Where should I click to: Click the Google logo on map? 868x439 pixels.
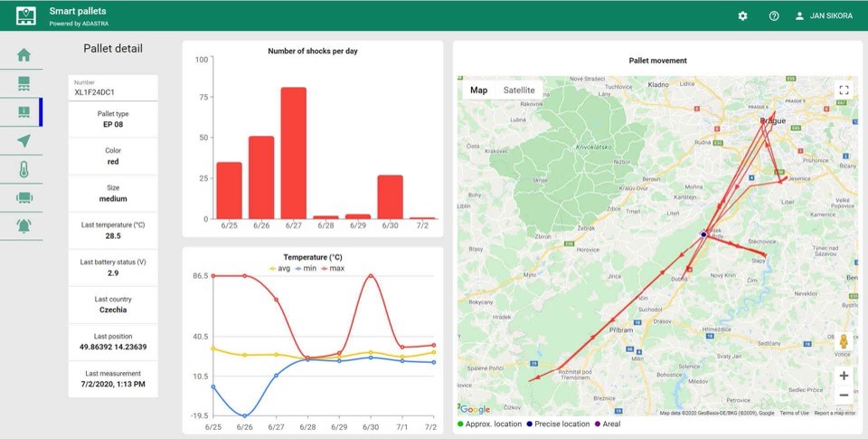coord(476,410)
